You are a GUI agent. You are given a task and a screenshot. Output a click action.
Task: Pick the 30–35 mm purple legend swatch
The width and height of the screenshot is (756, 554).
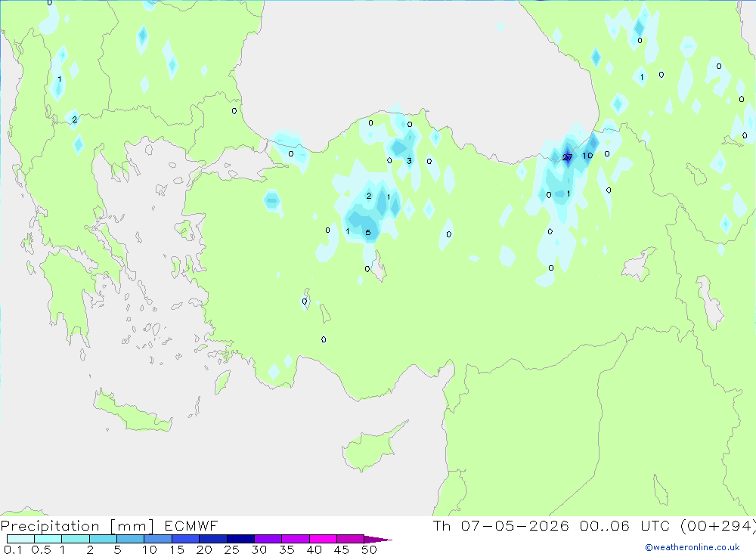pyautogui.click(x=268, y=539)
